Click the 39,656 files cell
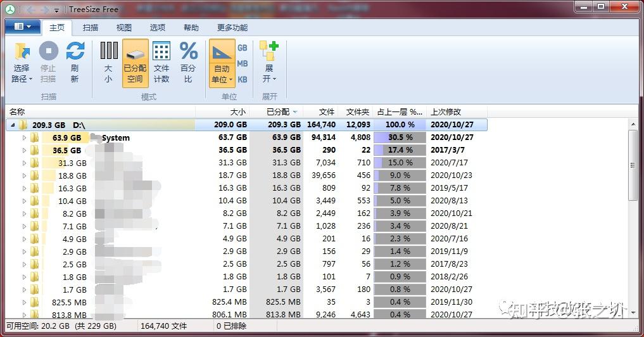The image size is (644, 337). point(323,175)
